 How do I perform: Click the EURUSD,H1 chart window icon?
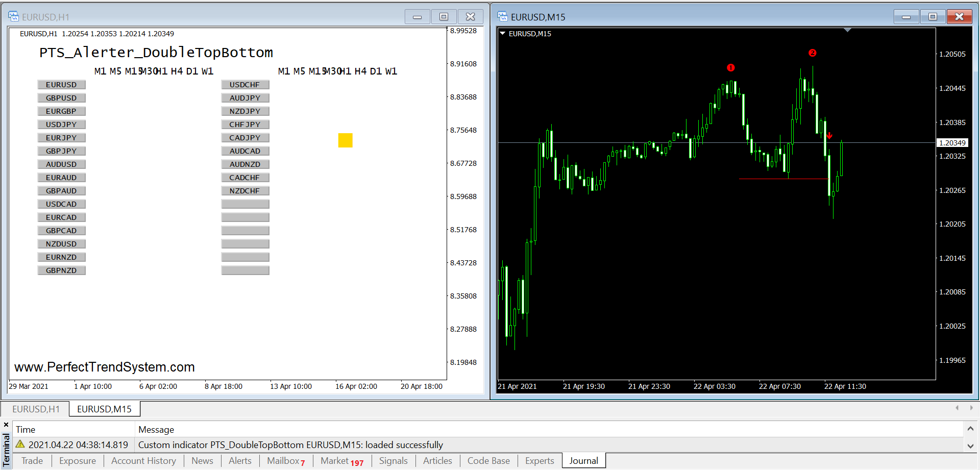[x=13, y=17]
